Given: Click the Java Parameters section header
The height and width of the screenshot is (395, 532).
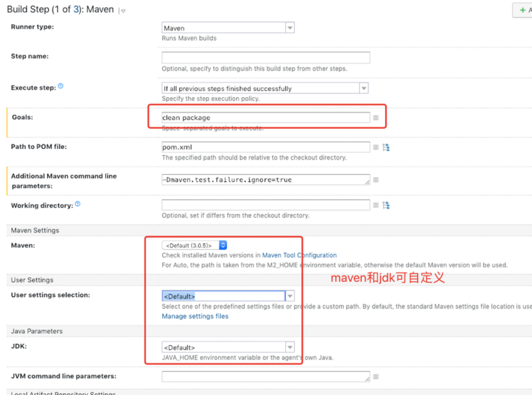Looking at the screenshot, I should click(37, 331).
